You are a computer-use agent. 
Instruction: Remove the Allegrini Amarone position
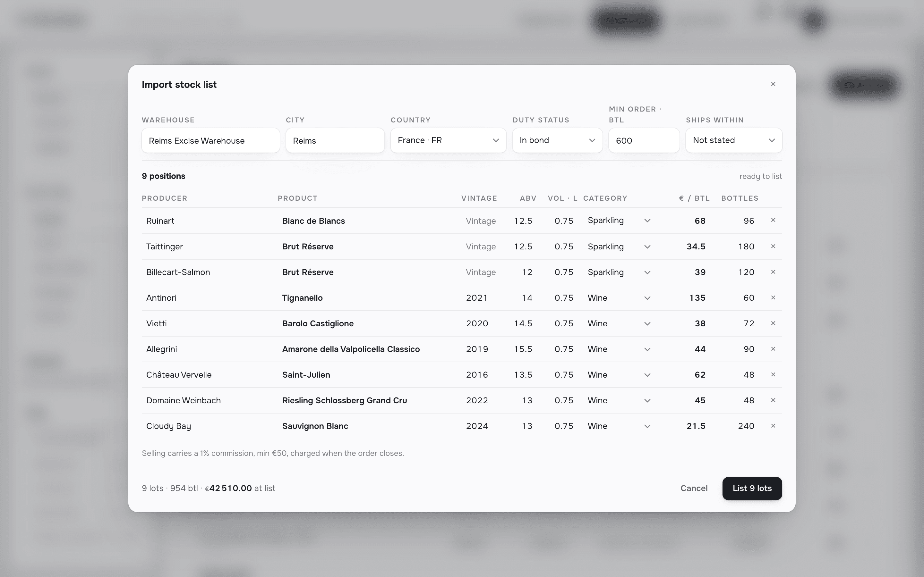pyautogui.click(x=773, y=349)
